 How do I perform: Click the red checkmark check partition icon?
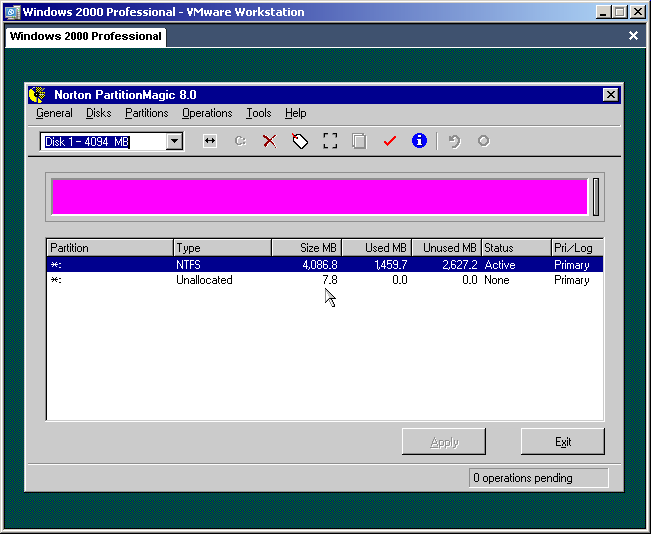point(389,141)
